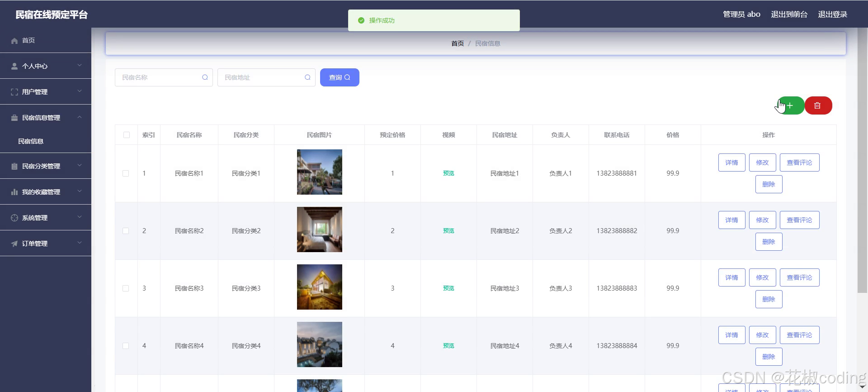Click 删除 button for 民宿名称3
This screenshot has width=868, height=392.
769,299
